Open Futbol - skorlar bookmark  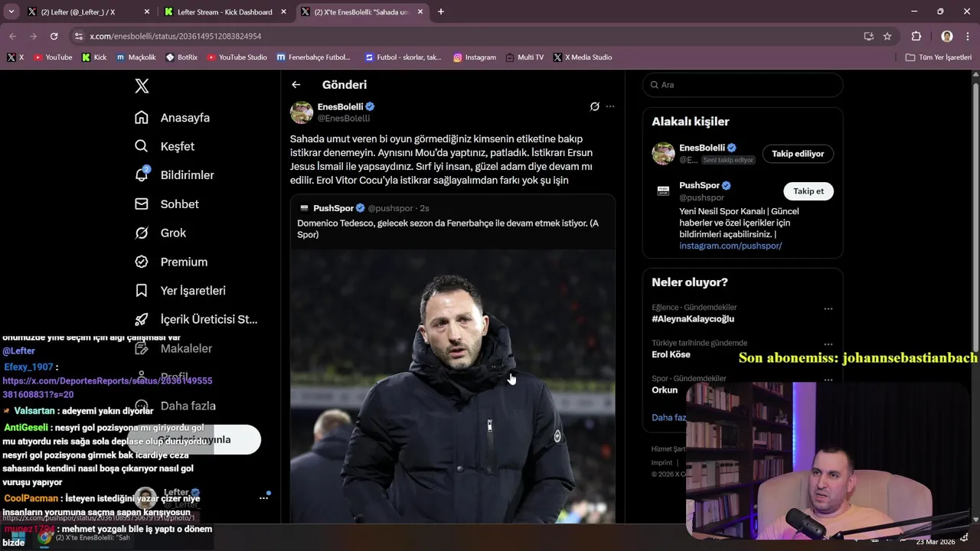click(x=403, y=57)
